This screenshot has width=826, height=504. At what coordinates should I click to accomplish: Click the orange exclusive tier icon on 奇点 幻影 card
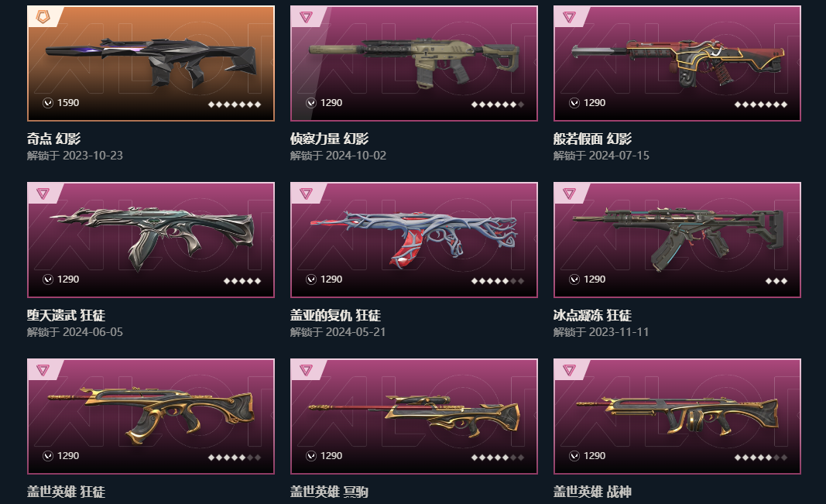pyautogui.click(x=43, y=17)
